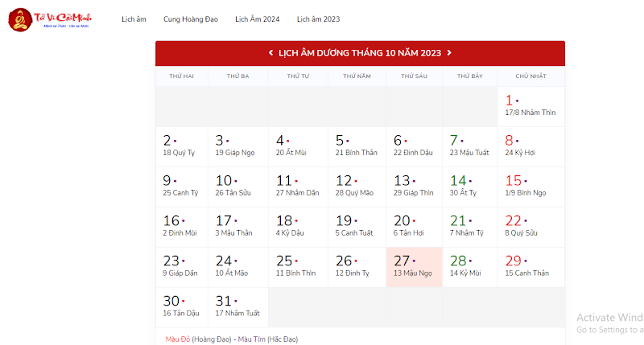Open Lịch Âm 2024 menu item
The width and height of the screenshot is (644, 345).
coord(257,19)
